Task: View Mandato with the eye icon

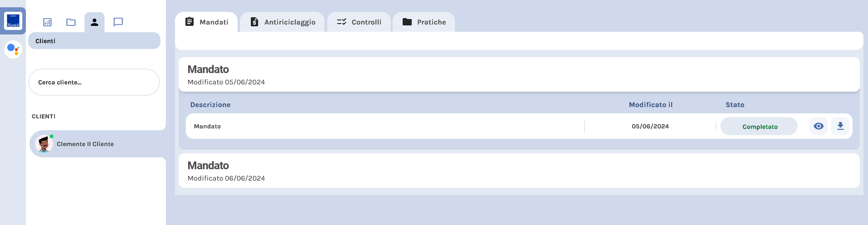Action: click(x=818, y=126)
